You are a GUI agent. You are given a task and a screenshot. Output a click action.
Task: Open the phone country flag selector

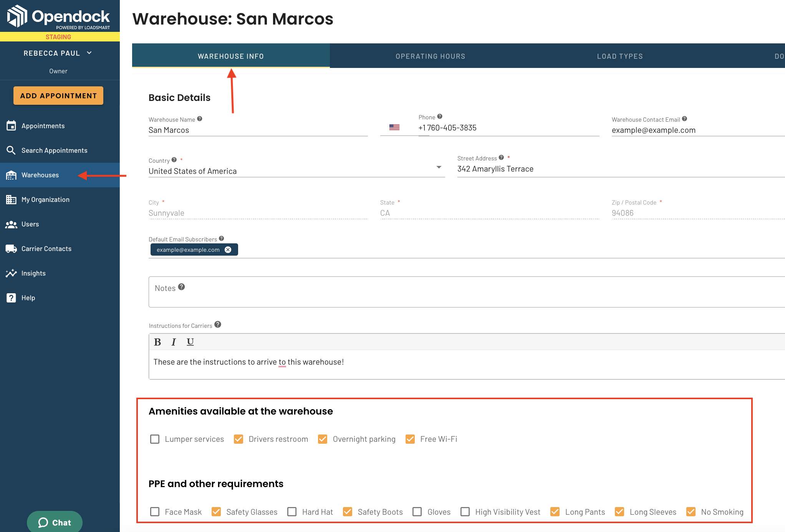394,127
